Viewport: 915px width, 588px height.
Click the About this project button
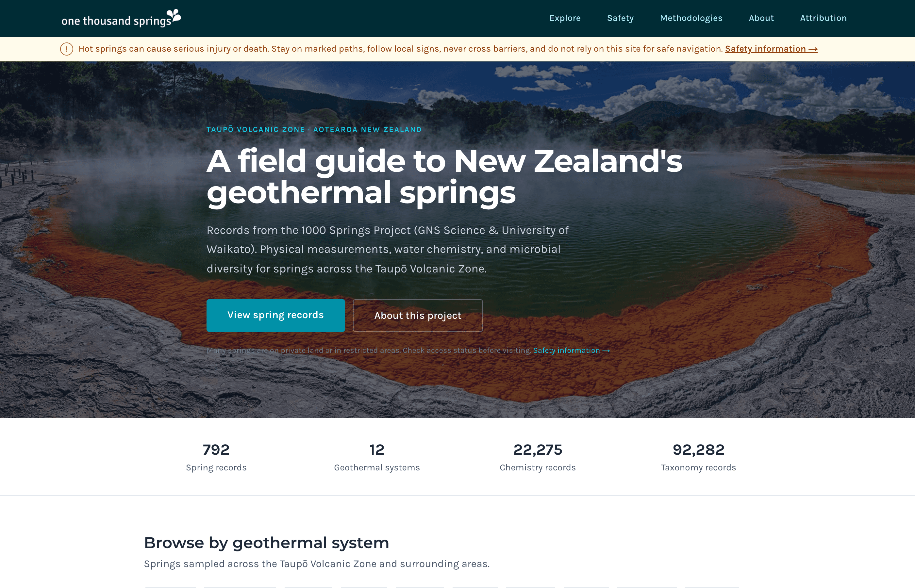pyautogui.click(x=418, y=315)
